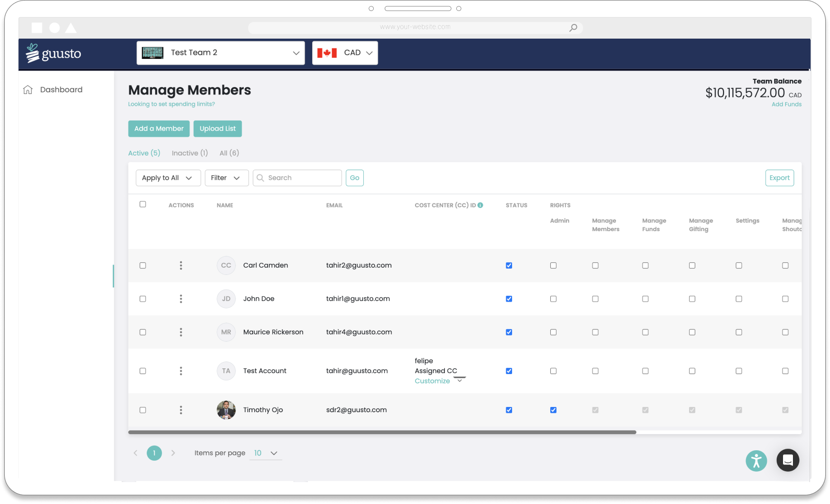Open the Apply to All dropdown
The width and height of the screenshot is (830, 504).
(168, 178)
